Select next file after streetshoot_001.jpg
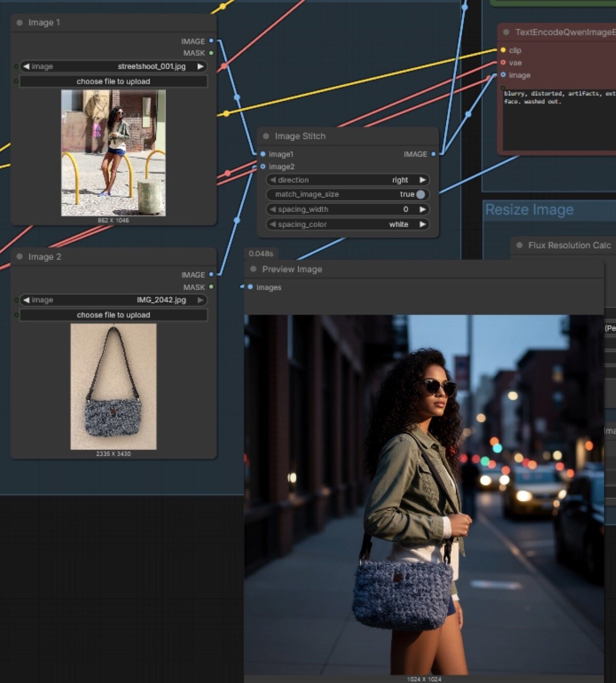Viewport: 616px width, 683px height. point(200,66)
